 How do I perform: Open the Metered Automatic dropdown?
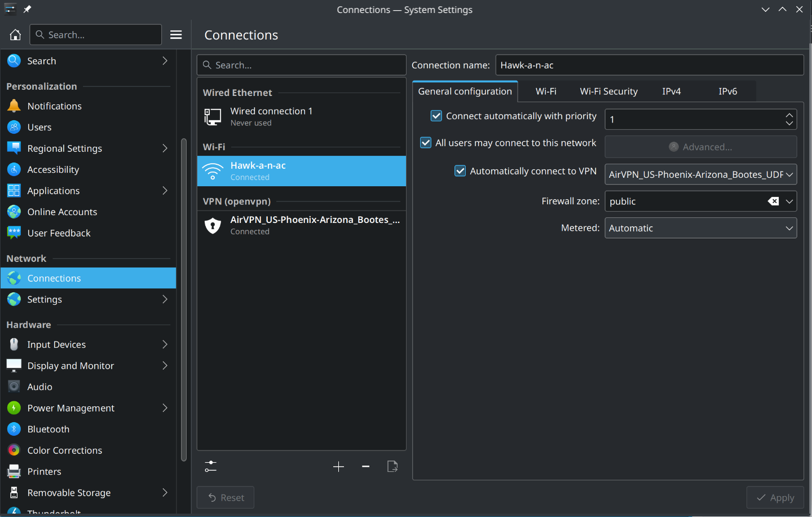coord(701,228)
